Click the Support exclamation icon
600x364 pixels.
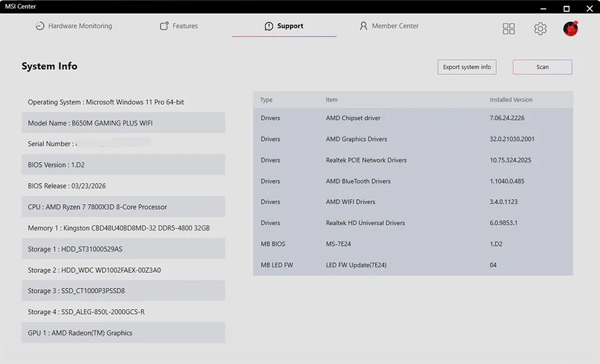pos(269,26)
